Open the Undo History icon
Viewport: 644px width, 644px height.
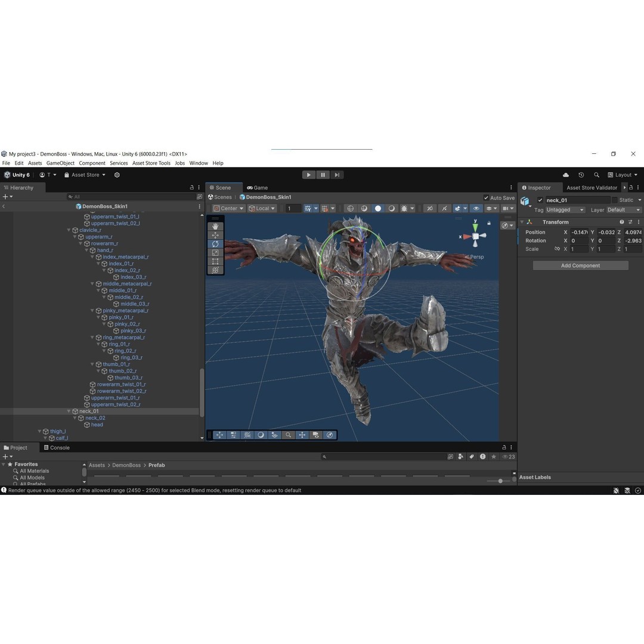(x=581, y=175)
